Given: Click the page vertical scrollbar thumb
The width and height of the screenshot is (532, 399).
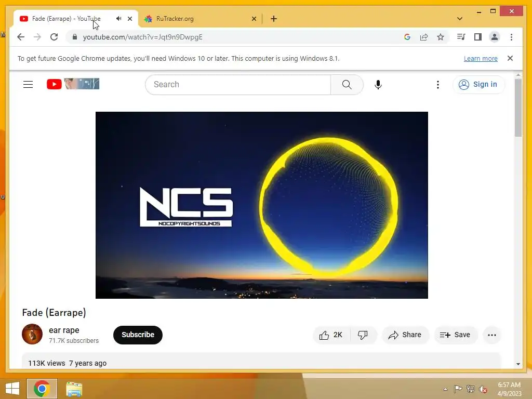Looking at the screenshot, I should point(518,108).
